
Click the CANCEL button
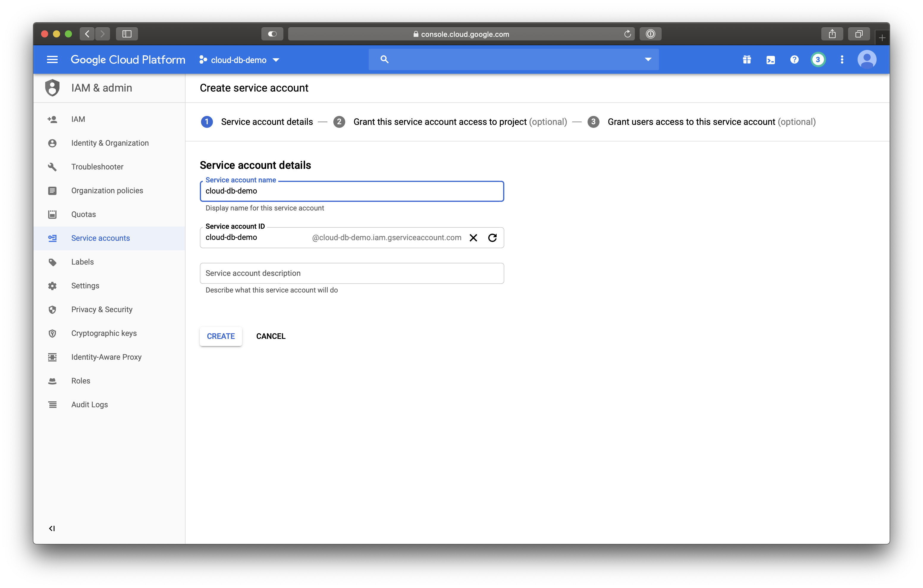click(271, 336)
